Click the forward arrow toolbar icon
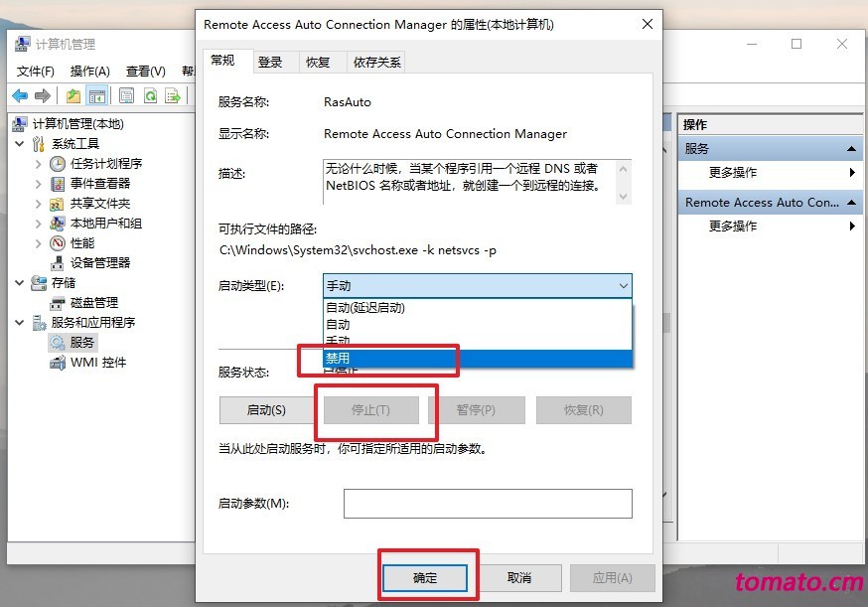The width and height of the screenshot is (868, 607). (43, 95)
